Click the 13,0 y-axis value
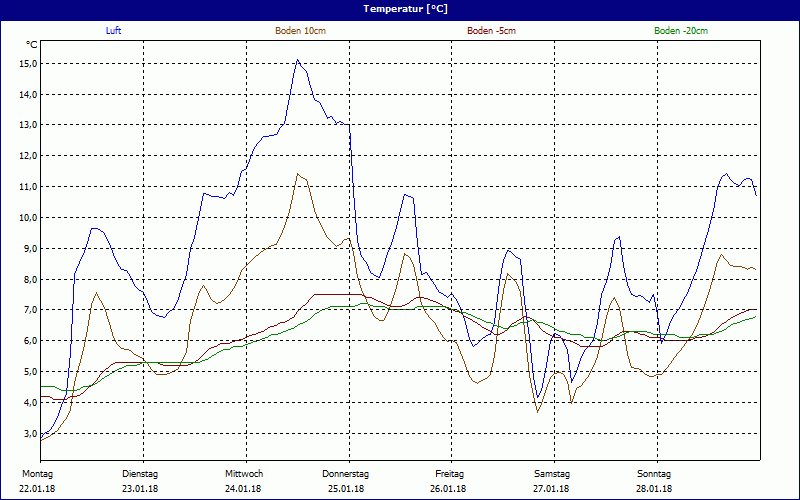This screenshot has width=800, height=500. pyautogui.click(x=28, y=125)
